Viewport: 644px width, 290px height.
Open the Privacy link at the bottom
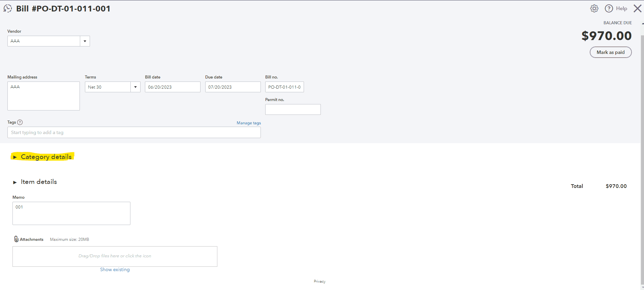(319, 281)
